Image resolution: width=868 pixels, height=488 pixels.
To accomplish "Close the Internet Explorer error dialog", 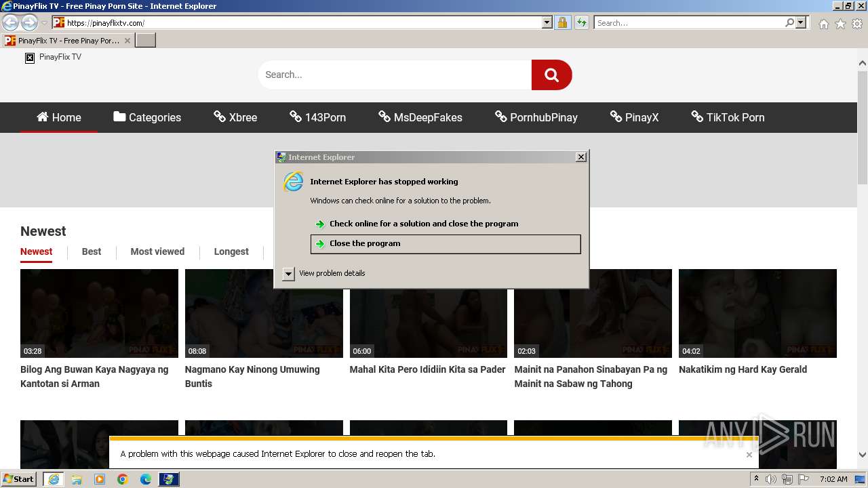I will (581, 157).
